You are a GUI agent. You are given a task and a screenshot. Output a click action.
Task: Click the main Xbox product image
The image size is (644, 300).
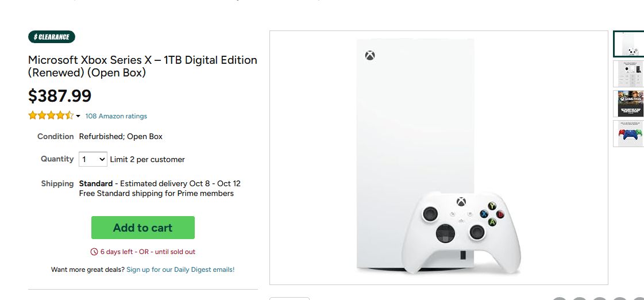click(x=439, y=158)
